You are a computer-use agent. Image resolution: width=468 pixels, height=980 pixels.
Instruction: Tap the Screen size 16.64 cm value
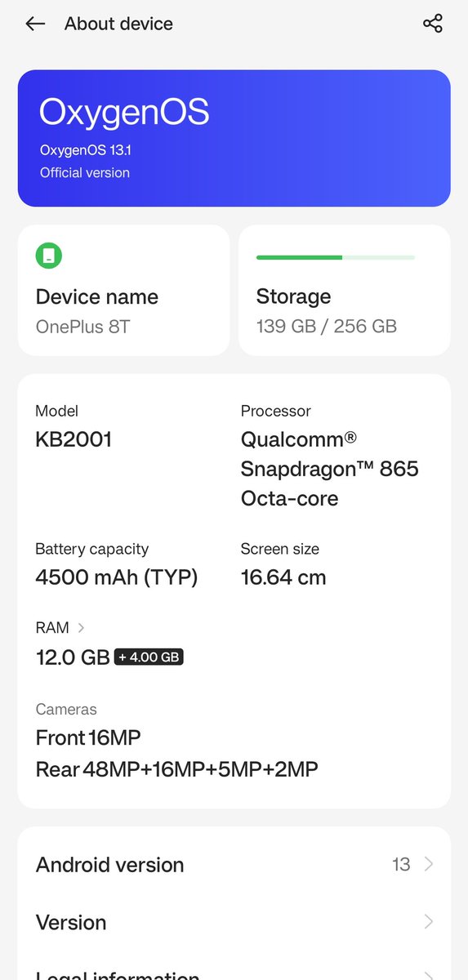(283, 577)
